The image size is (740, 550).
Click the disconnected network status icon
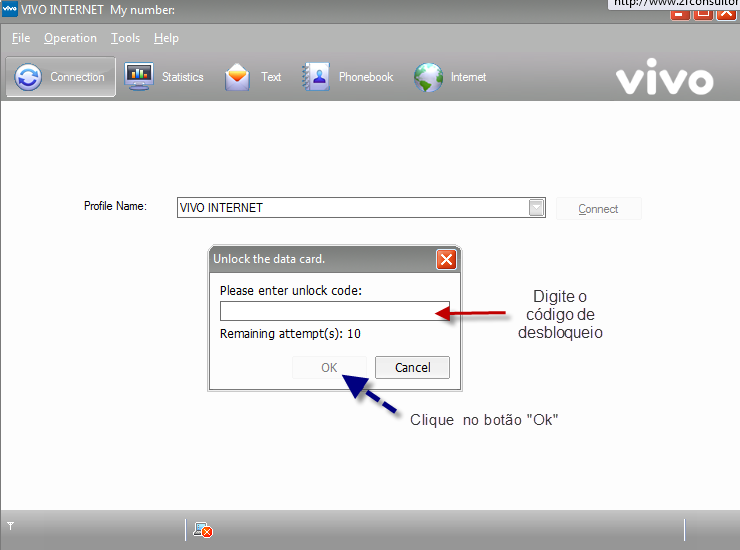click(202, 530)
